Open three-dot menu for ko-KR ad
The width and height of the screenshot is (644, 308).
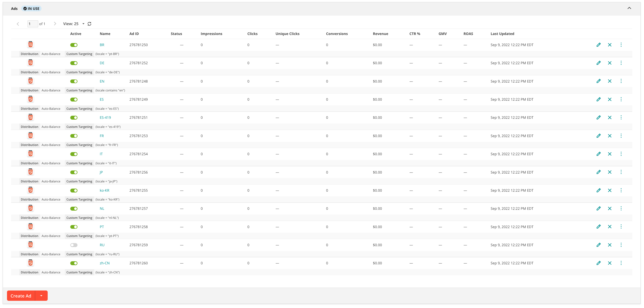pos(621,190)
